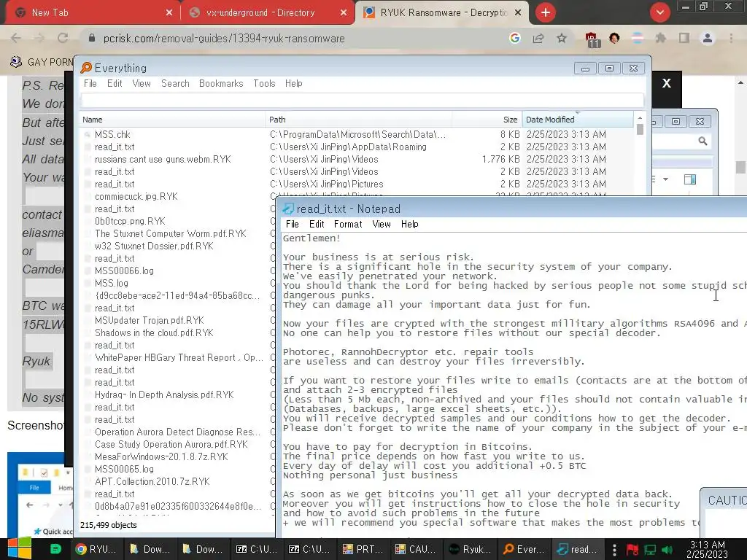Share this page icon in Chrome
This screenshot has width=747, height=560.
pyautogui.click(x=538, y=38)
